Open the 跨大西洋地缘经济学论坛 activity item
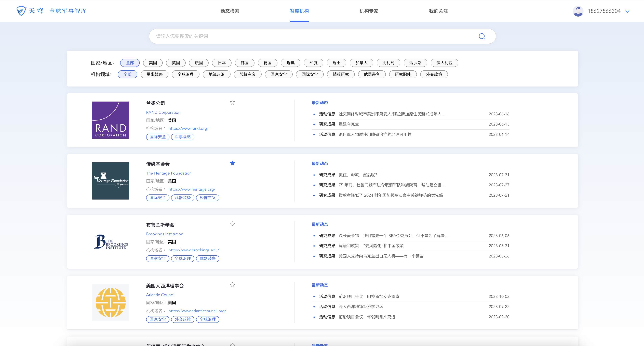Screen dimensions: 644x346 pyautogui.click(x=361, y=306)
